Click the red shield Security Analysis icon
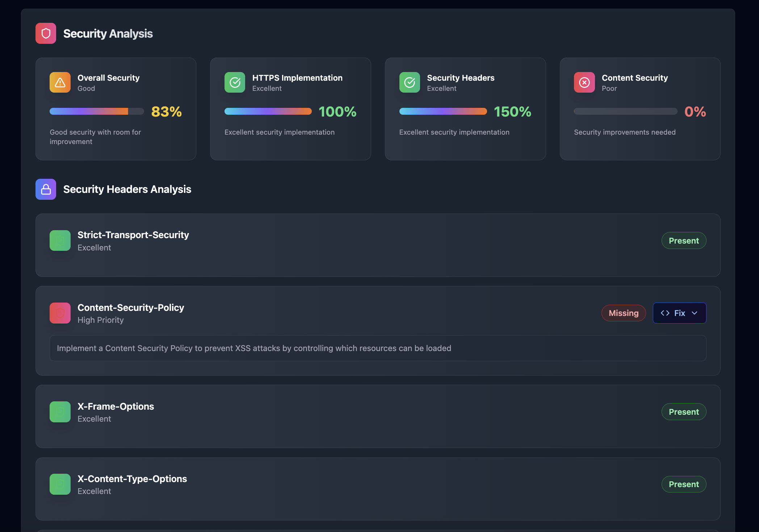 (46, 33)
